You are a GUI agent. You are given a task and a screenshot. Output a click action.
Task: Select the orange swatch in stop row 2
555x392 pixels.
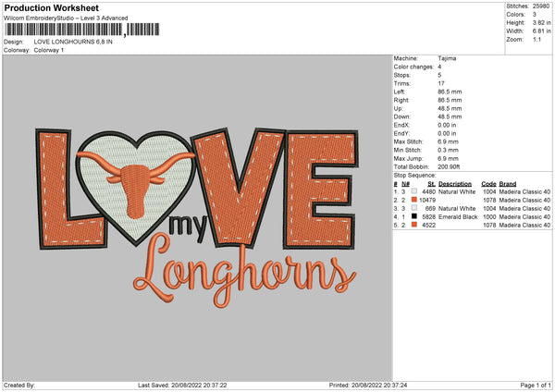(414, 200)
